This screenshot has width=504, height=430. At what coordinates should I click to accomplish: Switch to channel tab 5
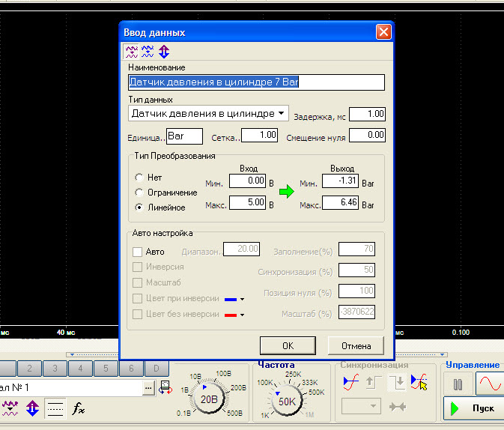[x=106, y=369]
